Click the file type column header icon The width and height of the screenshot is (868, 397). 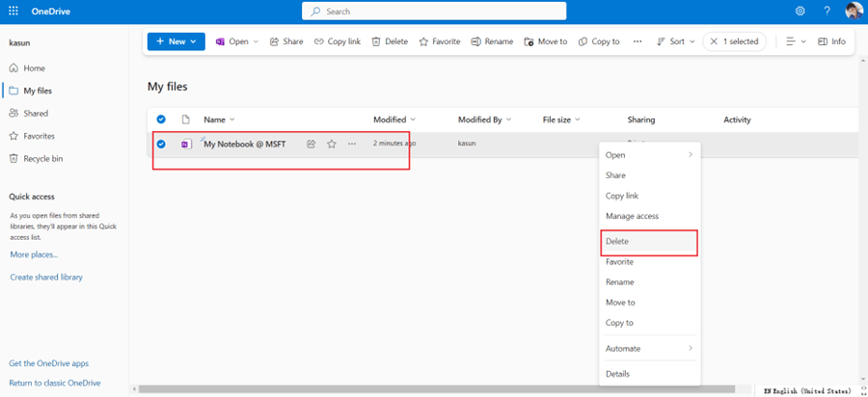(x=186, y=119)
